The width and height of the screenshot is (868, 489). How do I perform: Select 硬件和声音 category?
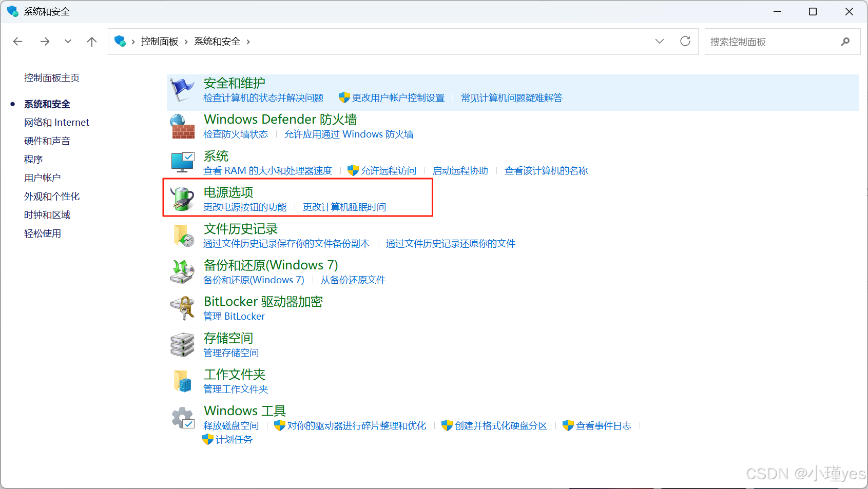click(x=47, y=141)
